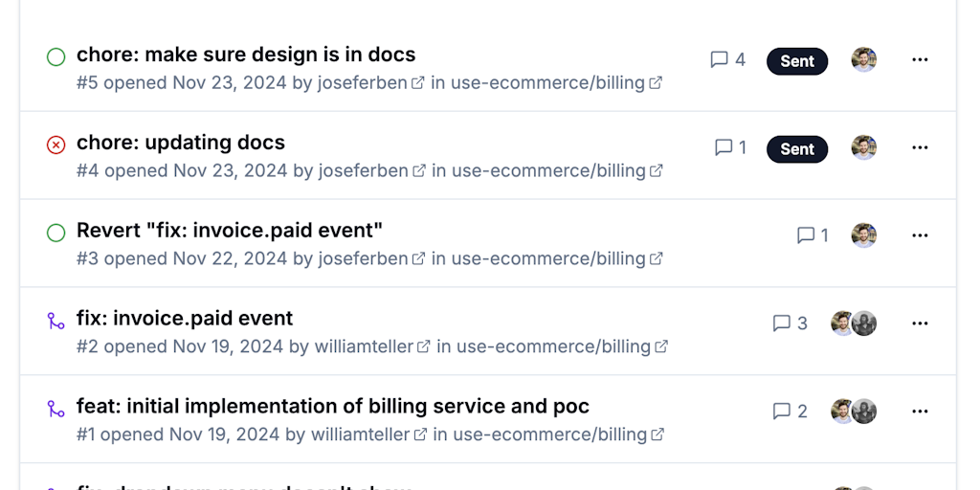980x490 pixels.
Task: Open use-ecommerce/billing external link icon on PR #1
Action: pyautogui.click(x=657, y=434)
